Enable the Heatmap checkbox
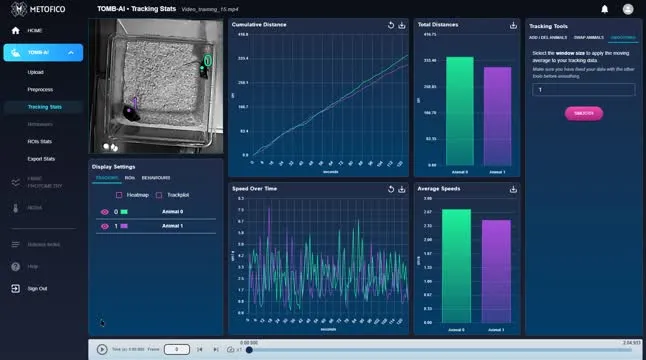 (x=119, y=195)
